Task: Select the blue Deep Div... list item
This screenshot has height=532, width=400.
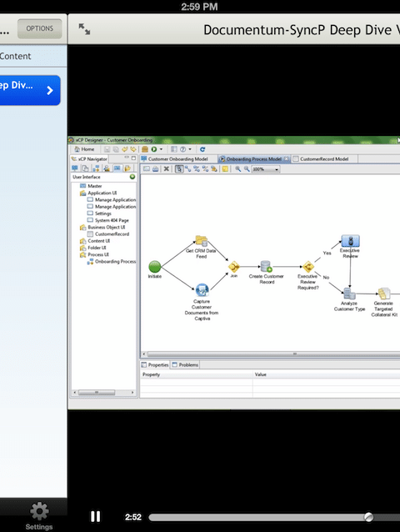Action: [30, 90]
